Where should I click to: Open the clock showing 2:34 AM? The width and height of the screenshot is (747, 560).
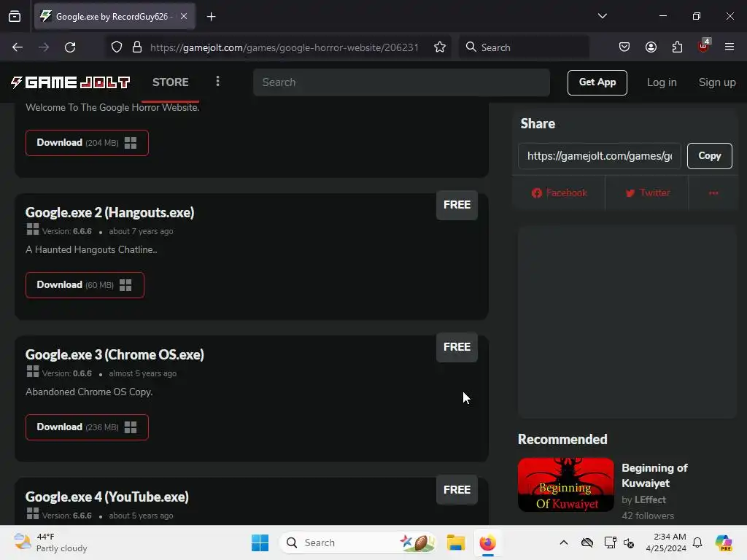coord(666,542)
